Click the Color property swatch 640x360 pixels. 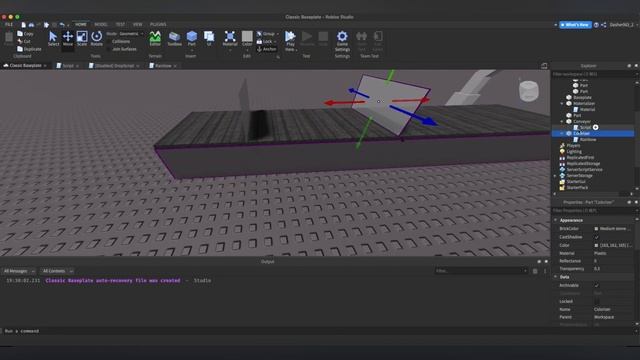coord(596,245)
